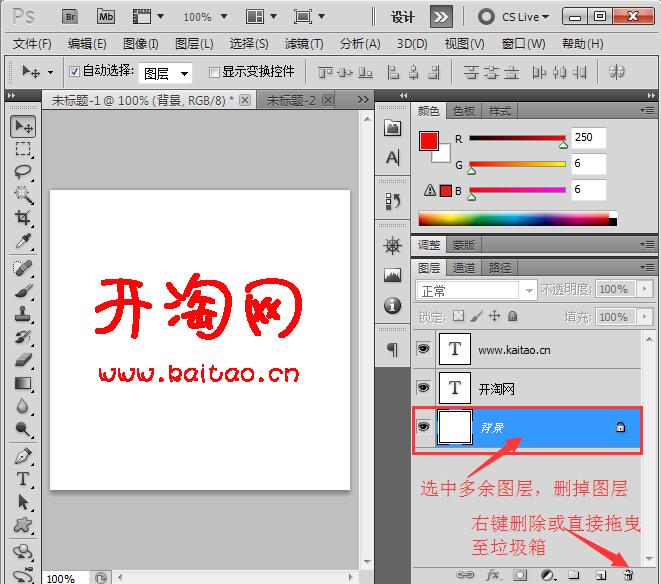Click the color spectrum ramp
661x584 pixels.
click(518, 219)
